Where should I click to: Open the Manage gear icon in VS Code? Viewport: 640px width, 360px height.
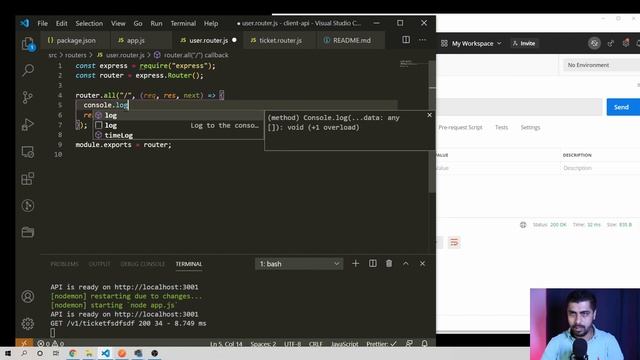tap(28, 324)
